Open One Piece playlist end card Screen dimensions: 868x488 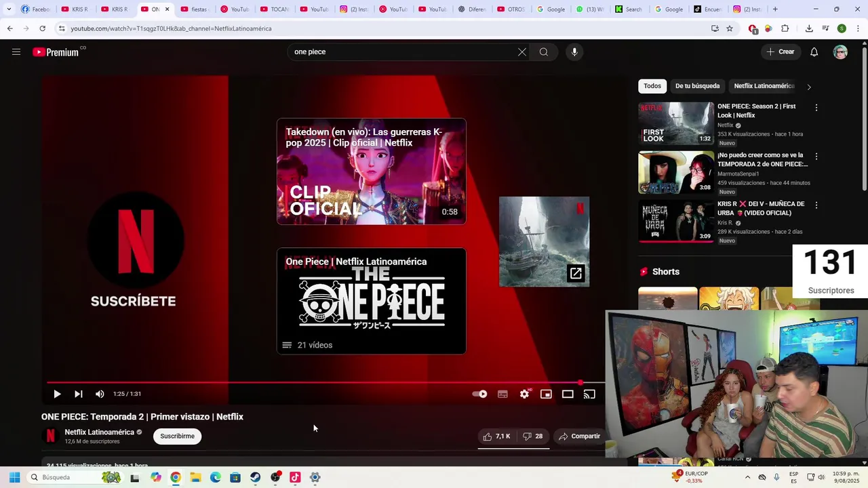[x=371, y=301]
